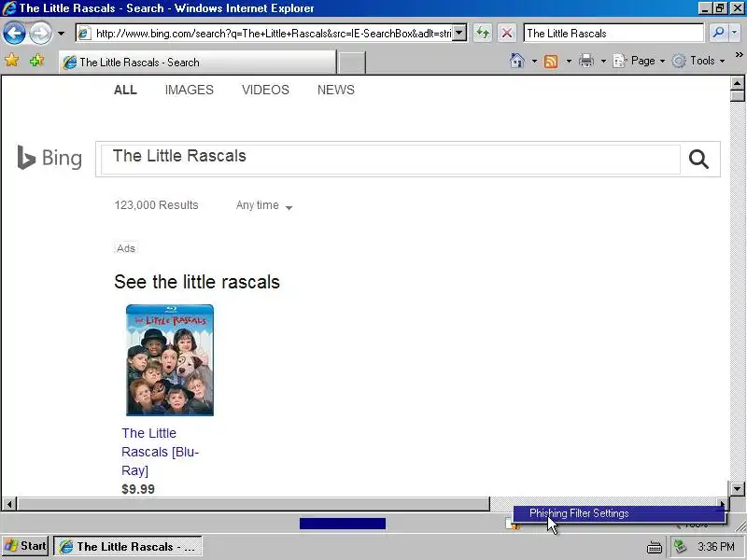Show more toolbar commands chevron
Screen dimensions: 747x560
tap(739, 55)
